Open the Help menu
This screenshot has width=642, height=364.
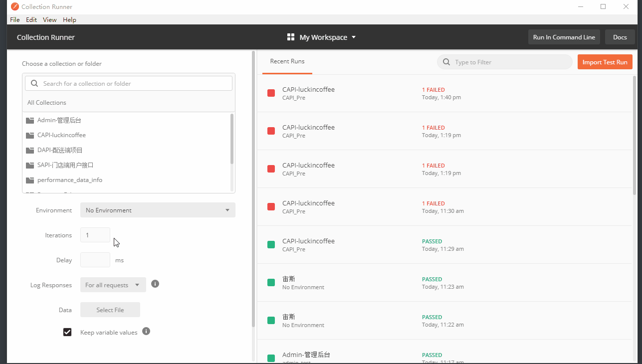(70, 19)
